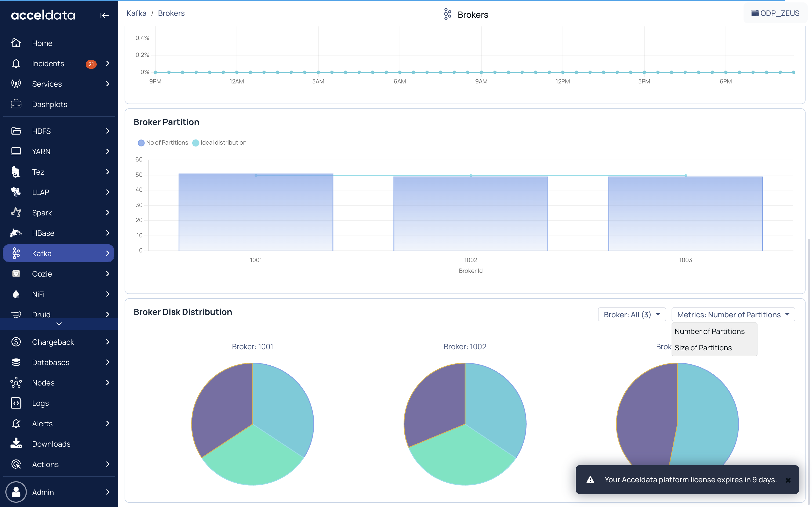This screenshot has height=507, width=812.
Task: Click the Home house icon
Action: point(16,43)
